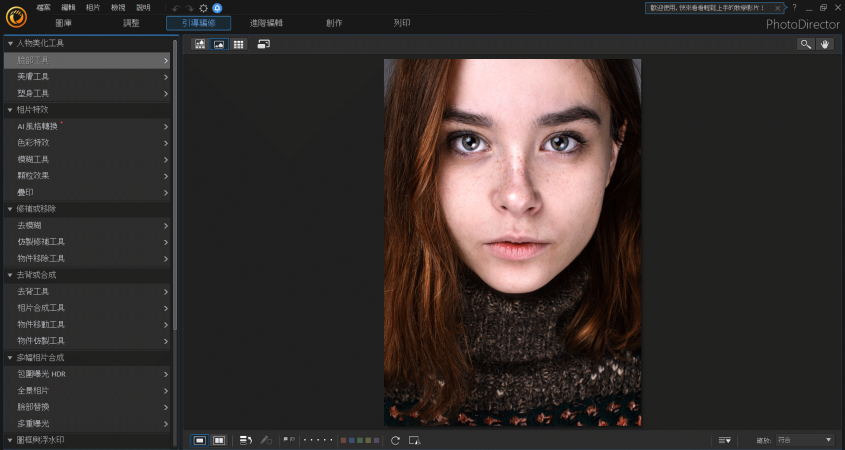Open preferences with the gear icon
Screen dimensions: 845x450
click(x=203, y=8)
